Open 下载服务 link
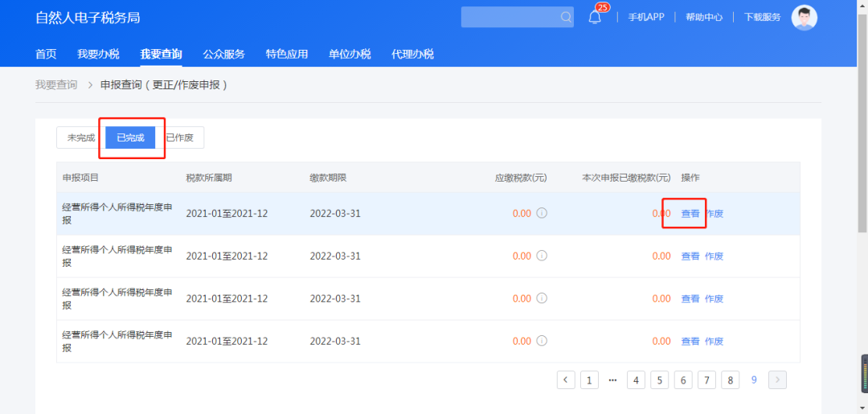This screenshot has width=868, height=414. [x=762, y=17]
